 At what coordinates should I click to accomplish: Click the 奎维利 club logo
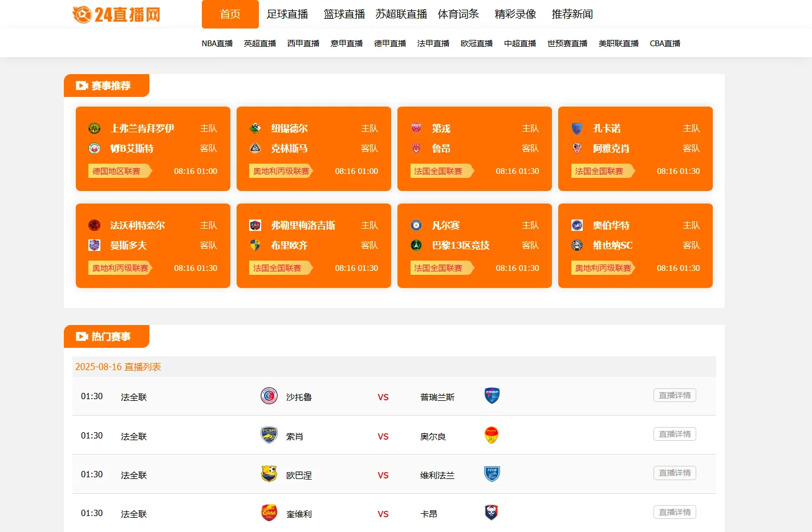click(x=269, y=513)
